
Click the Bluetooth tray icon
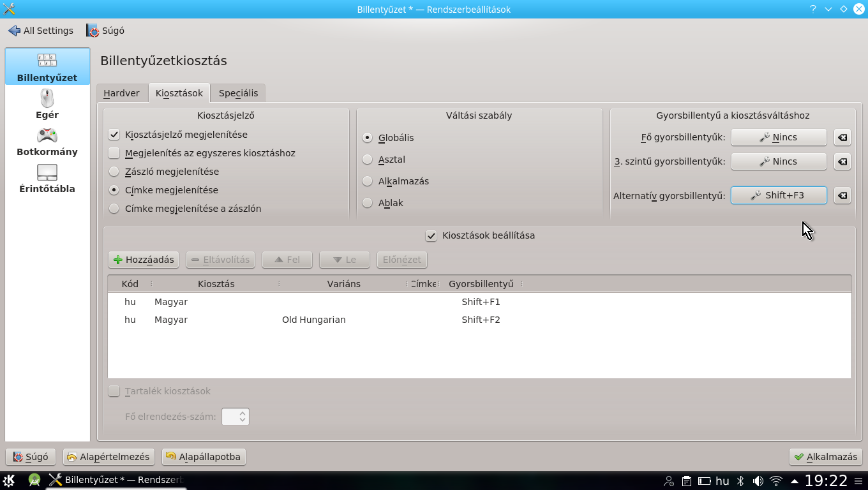coord(740,481)
